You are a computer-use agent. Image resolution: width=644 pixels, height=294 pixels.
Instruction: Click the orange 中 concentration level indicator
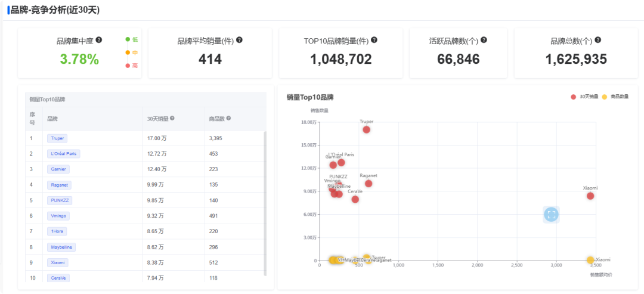131,52
